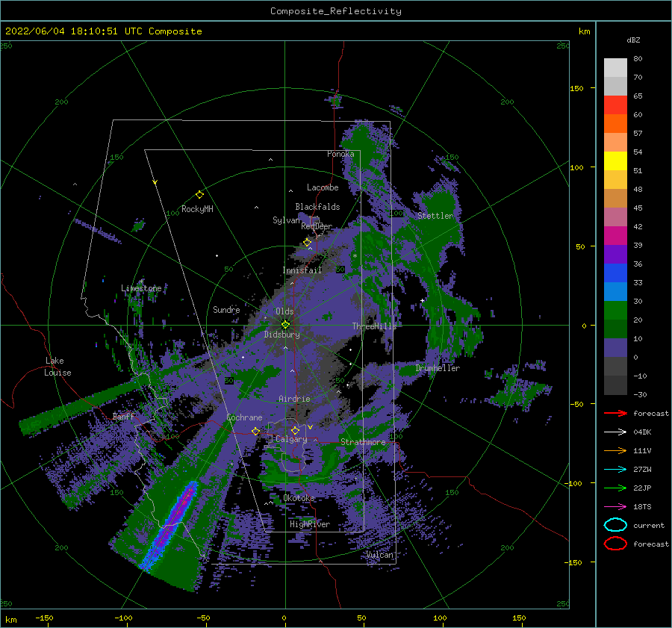
Task: Click the yellow diamond marker below Cochrane
Action: [255, 432]
